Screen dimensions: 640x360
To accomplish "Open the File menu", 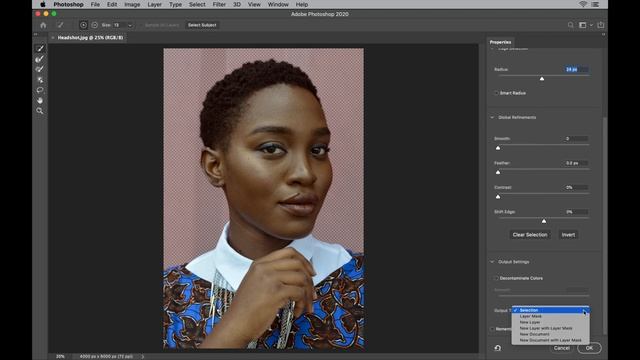I will coord(95,4).
